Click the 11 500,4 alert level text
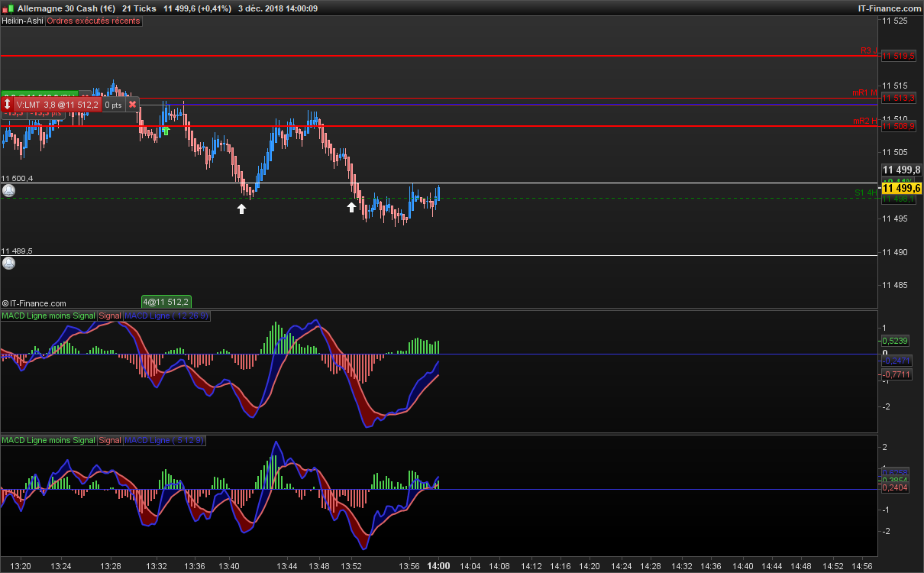924x573 pixels. coord(17,179)
